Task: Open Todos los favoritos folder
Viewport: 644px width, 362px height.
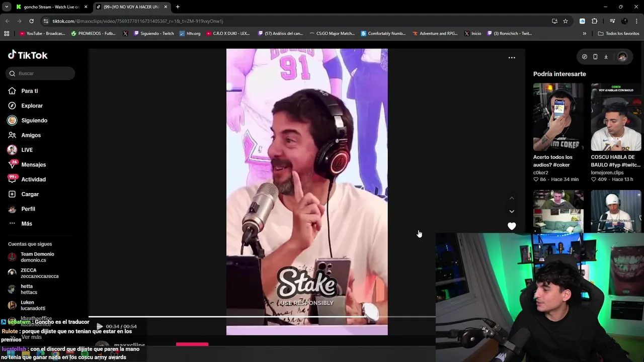Action: click(x=618, y=34)
